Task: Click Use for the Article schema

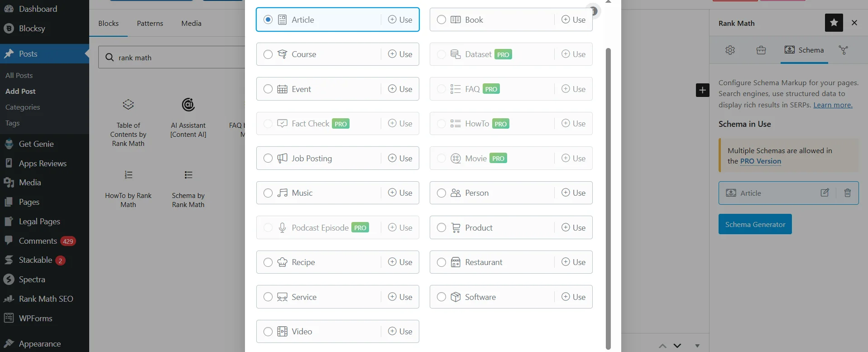Action: 400,19
